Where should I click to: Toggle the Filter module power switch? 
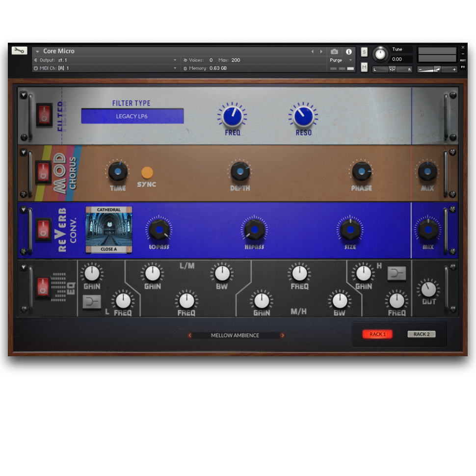(44, 114)
